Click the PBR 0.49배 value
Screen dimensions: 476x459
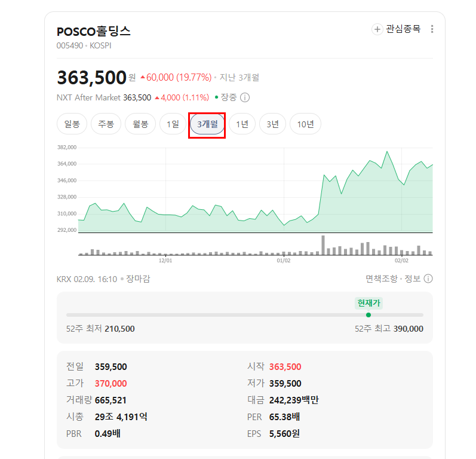108,433
